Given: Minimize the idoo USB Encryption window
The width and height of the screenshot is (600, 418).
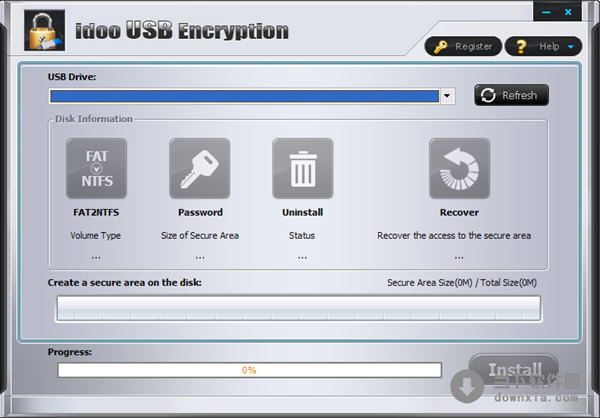Looking at the screenshot, I should coord(546,12).
